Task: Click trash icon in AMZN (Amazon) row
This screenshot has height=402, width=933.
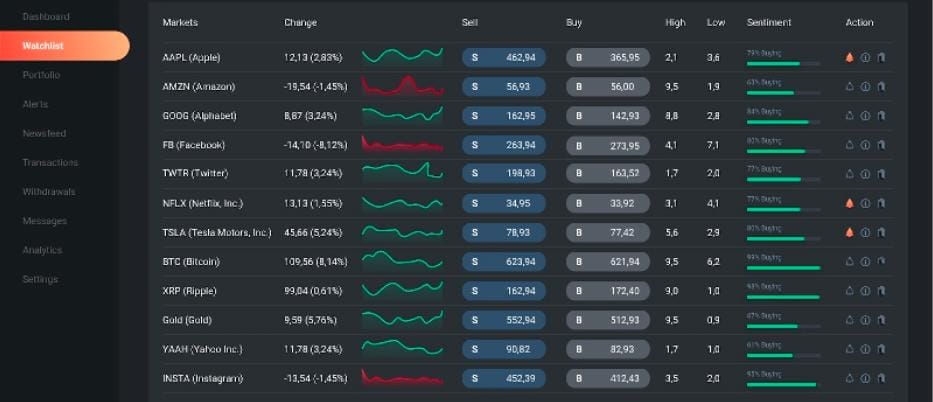Action: pyautogui.click(x=881, y=87)
